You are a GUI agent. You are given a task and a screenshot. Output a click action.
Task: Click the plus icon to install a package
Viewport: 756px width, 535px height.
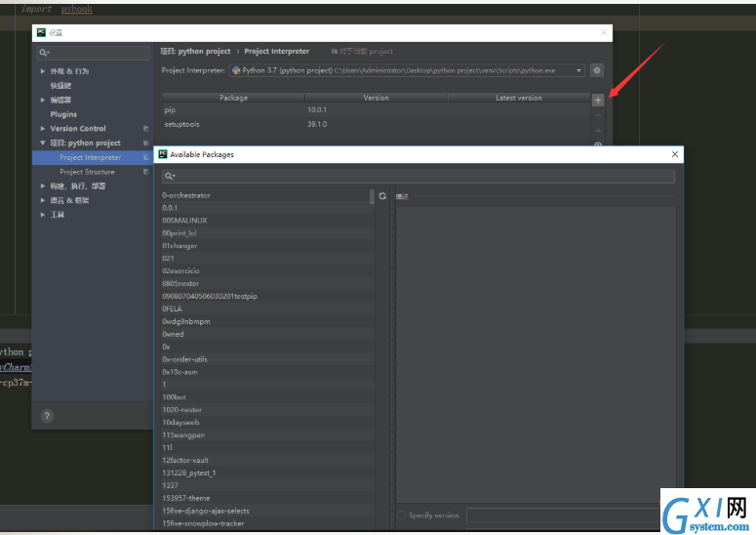pyautogui.click(x=598, y=101)
